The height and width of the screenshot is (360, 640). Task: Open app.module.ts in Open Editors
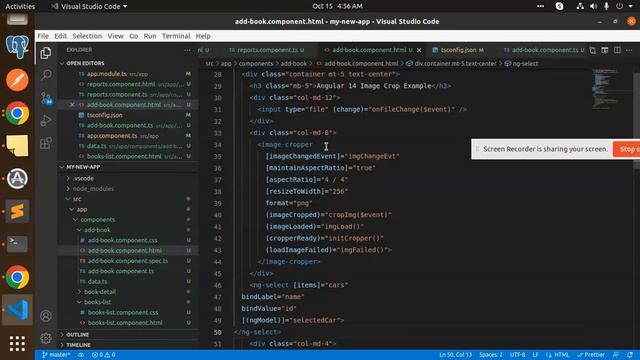107,74
